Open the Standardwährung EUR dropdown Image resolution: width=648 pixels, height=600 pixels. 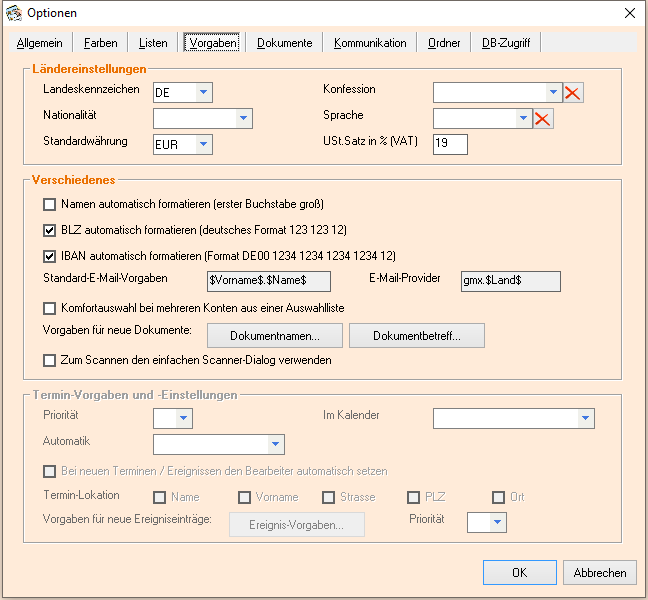203,145
